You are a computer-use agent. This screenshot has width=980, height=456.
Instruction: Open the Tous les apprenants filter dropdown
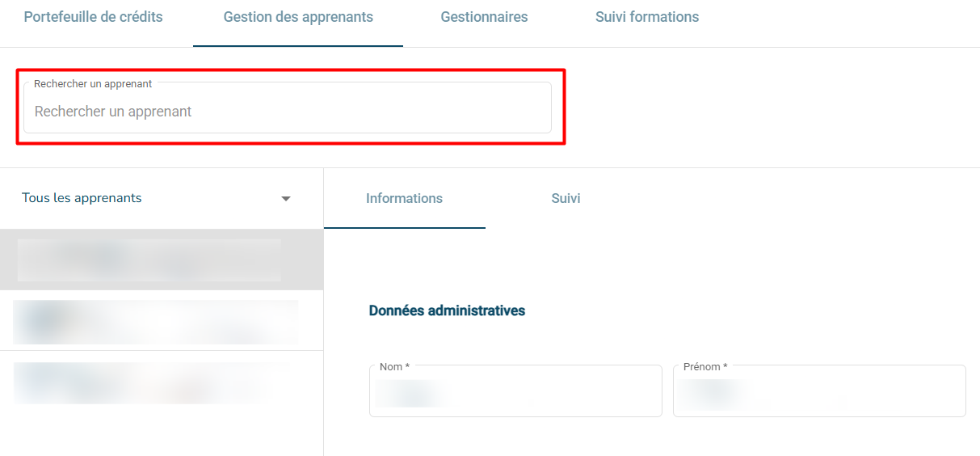tap(154, 198)
